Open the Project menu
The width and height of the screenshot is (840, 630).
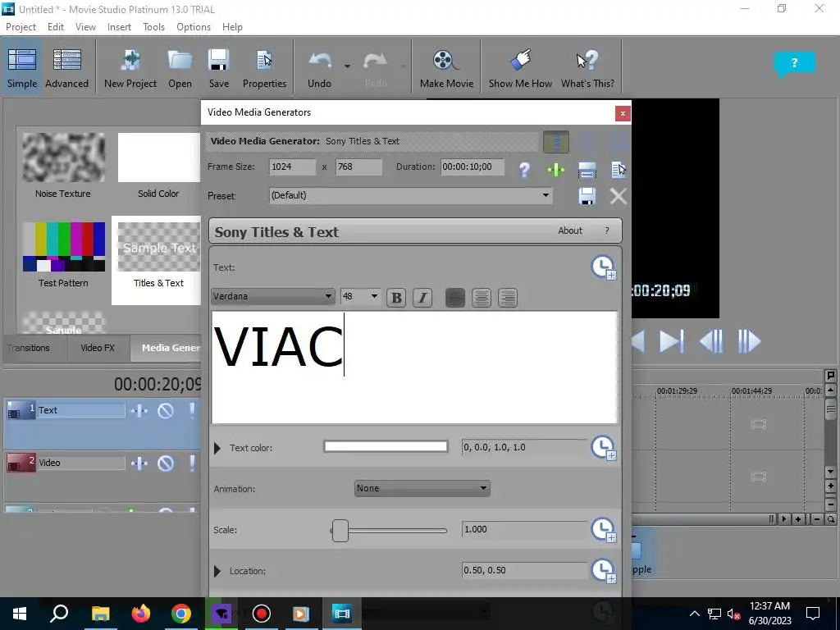pyautogui.click(x=21, y=27)
